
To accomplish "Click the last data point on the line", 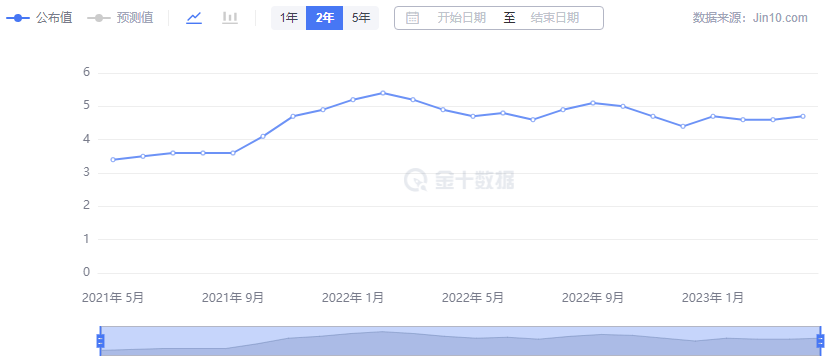I will 803,116.
